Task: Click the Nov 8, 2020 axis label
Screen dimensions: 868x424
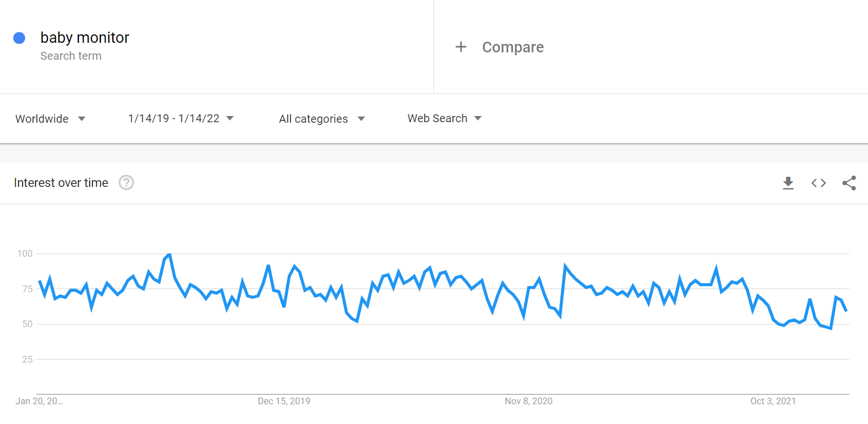Action: point(529,401)
